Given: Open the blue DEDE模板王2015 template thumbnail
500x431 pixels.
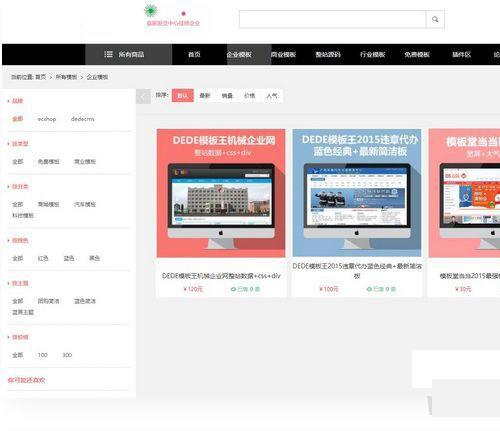Looking at the screenshot, I should tap(357, 193).
